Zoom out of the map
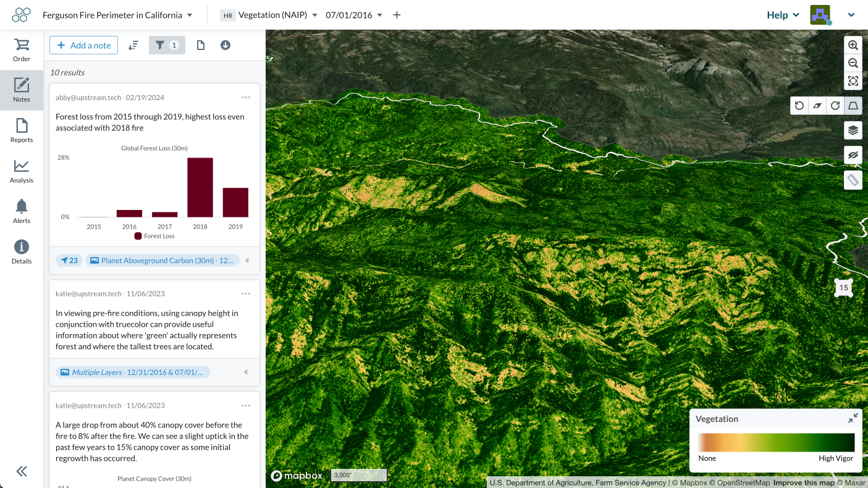The image size is (868, 488). (853, 63)
